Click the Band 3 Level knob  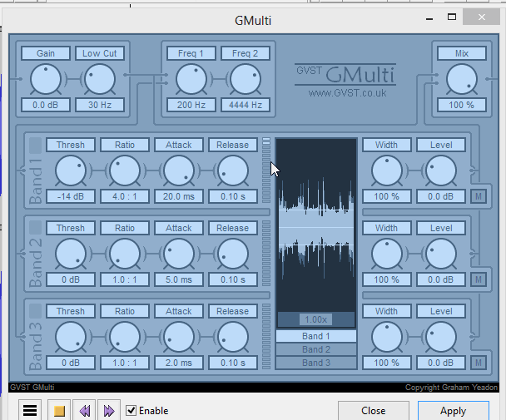point(441,337)
